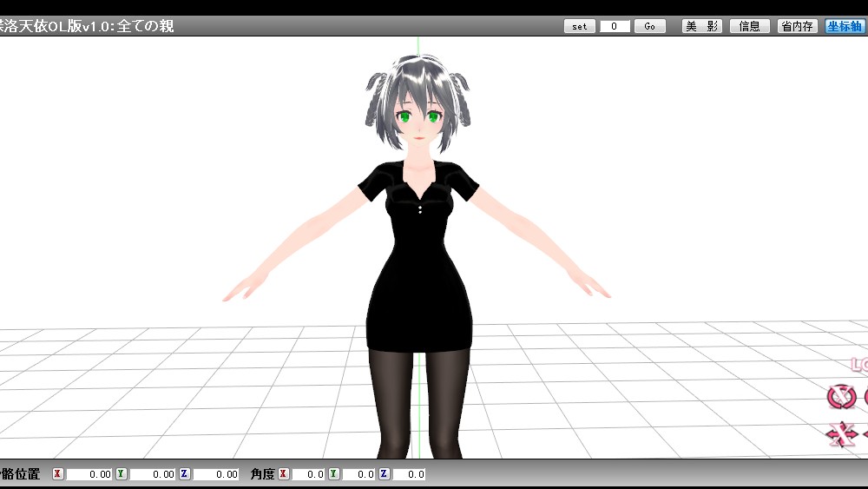Click the angle X icon

pos(284,474)
